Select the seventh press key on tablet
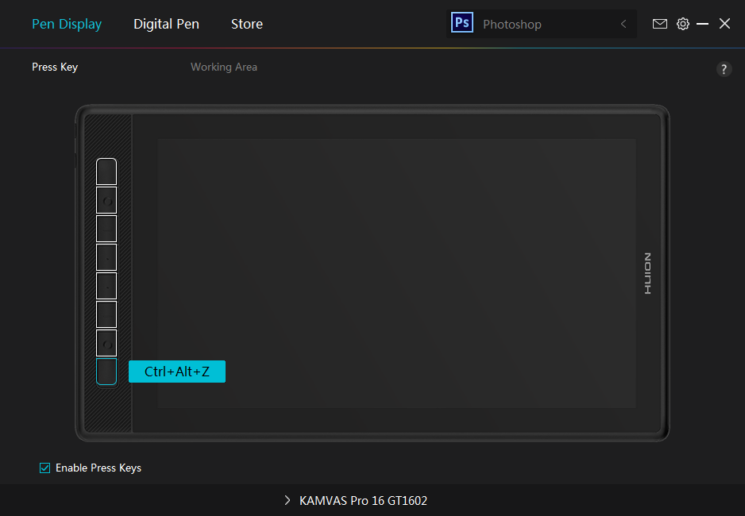This screenshot has width=745, height=516. point(106,343)
